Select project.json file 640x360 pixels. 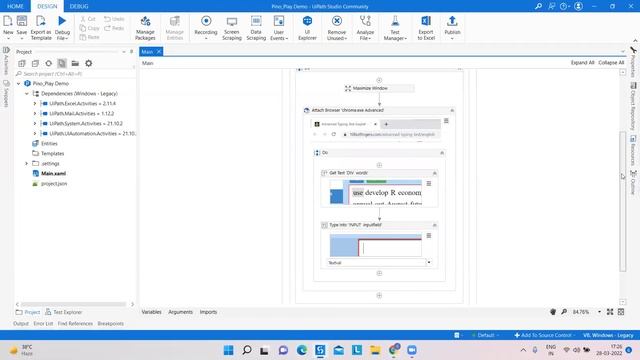click(x=54, y=184)
